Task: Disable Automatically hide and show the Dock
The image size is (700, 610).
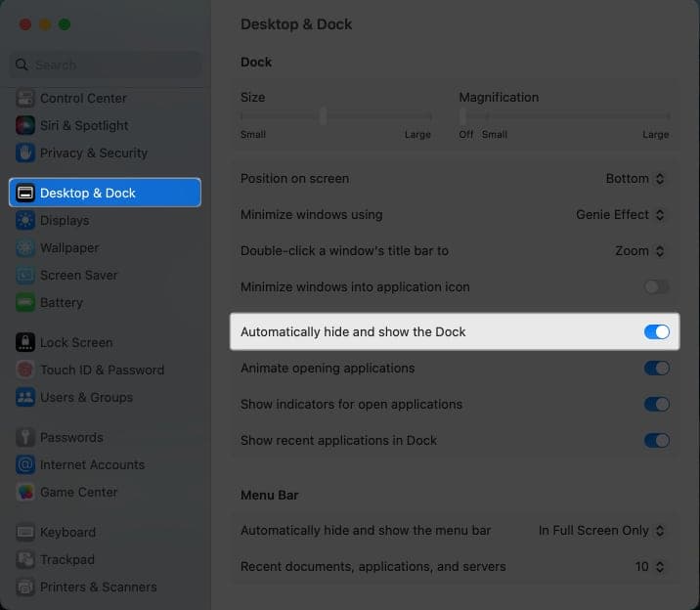Action: point(656,331)
